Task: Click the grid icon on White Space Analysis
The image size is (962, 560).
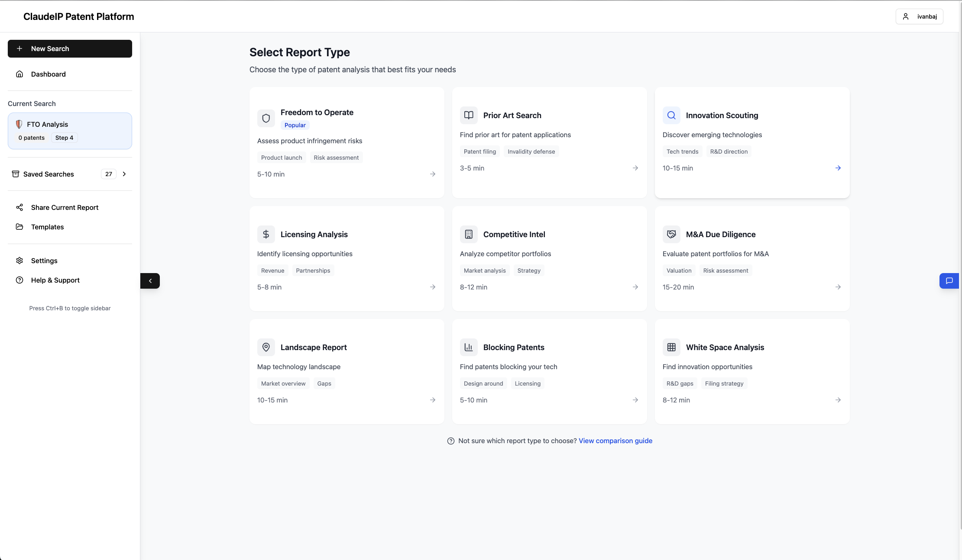Action: click(x=671, y=347)
